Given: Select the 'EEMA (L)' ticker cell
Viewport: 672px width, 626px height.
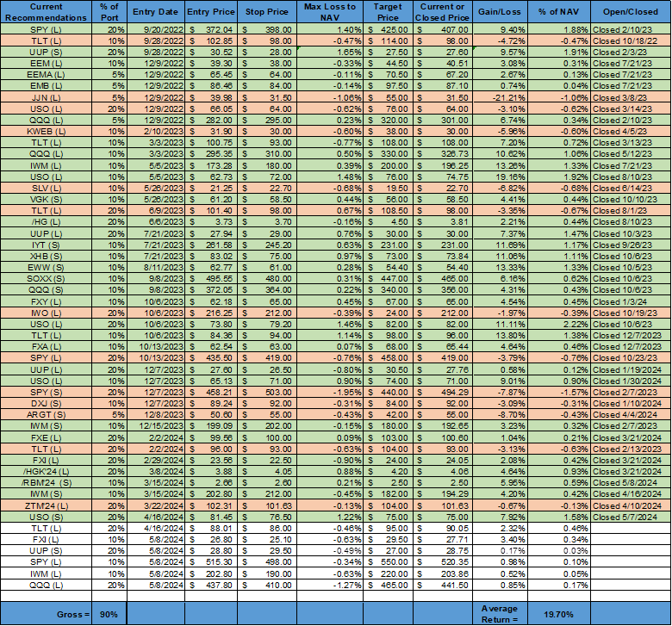Looking at the screenshot, I should (46, 75).
